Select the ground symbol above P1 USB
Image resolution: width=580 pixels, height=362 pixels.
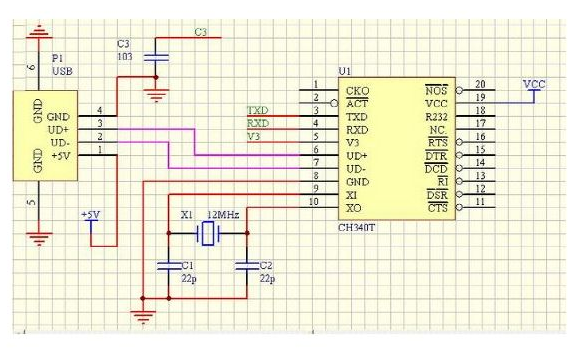point(39,32)
